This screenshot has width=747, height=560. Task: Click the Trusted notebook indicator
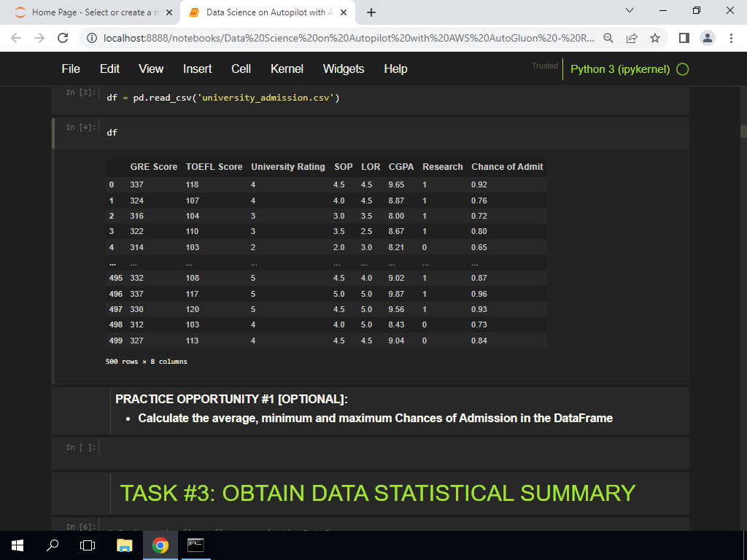coord(545,66)
